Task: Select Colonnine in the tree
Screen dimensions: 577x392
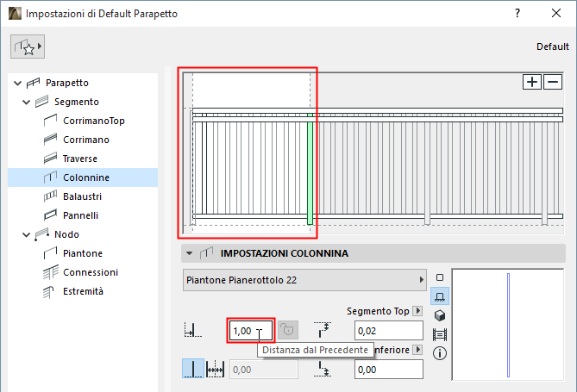Action: 83,177
